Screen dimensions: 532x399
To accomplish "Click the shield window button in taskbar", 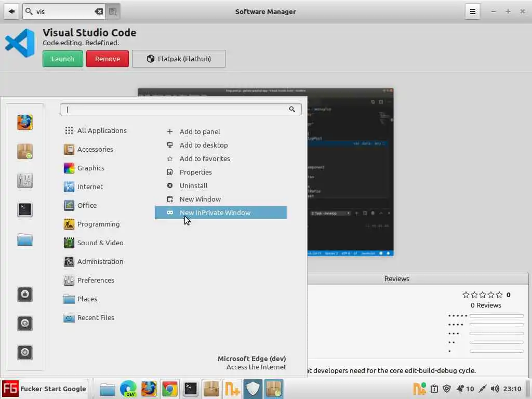I will tap(253, 389).
